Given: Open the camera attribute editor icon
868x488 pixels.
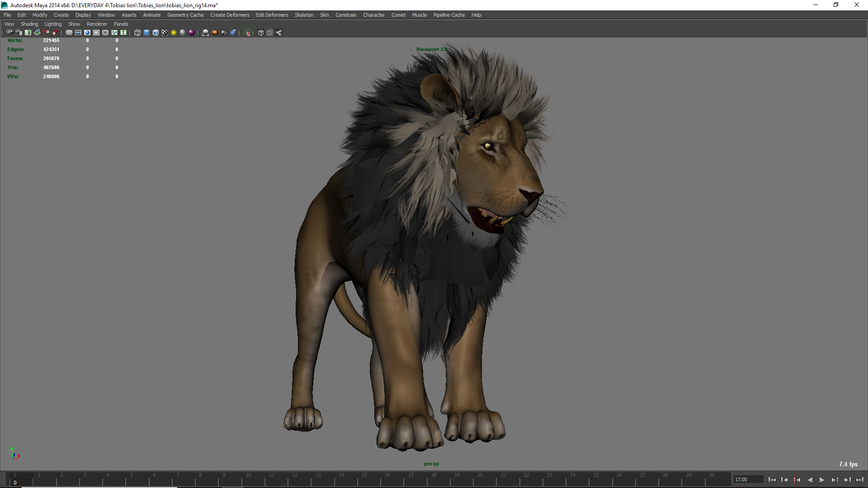Looking at the screenshot, I should coord(19,33).
